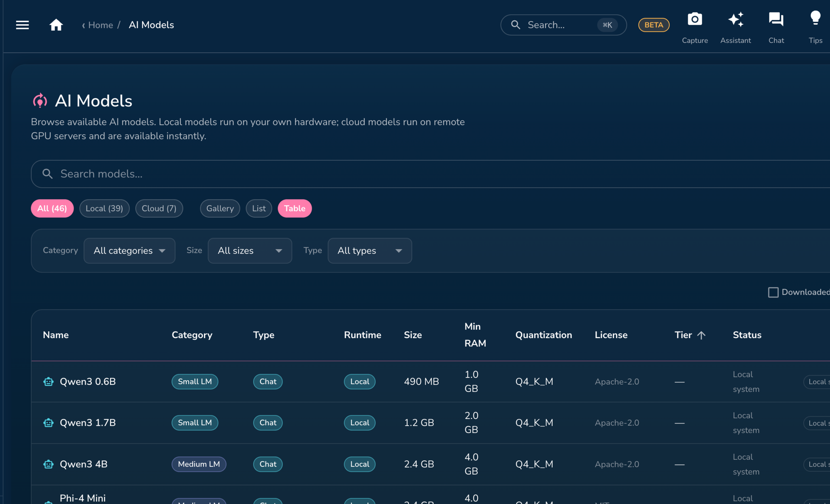Viewport: 830px width, 504px height.
Task: Click Chat type tag on Qwen3 4B
Action: pos(268,464)
